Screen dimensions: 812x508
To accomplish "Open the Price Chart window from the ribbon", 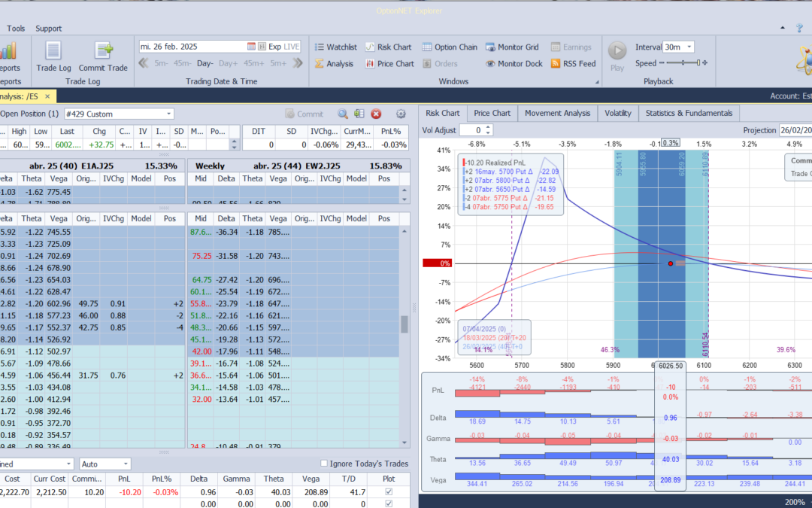I will click(389, 64).
